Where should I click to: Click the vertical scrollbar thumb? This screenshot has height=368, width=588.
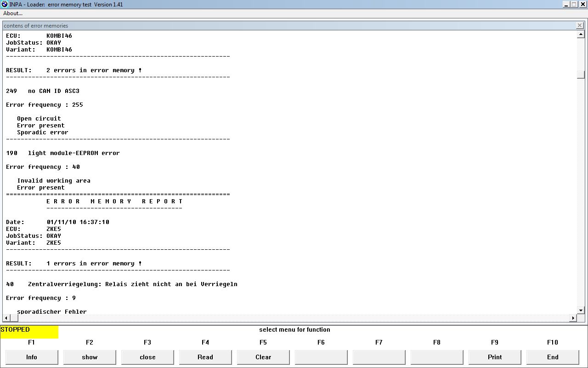point(581,75)
